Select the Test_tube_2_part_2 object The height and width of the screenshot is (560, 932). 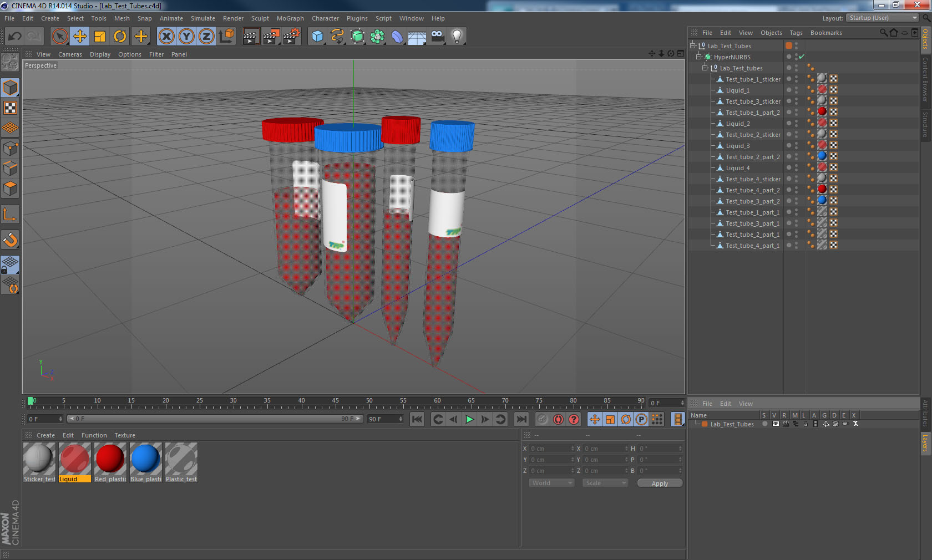pos(753,157)
